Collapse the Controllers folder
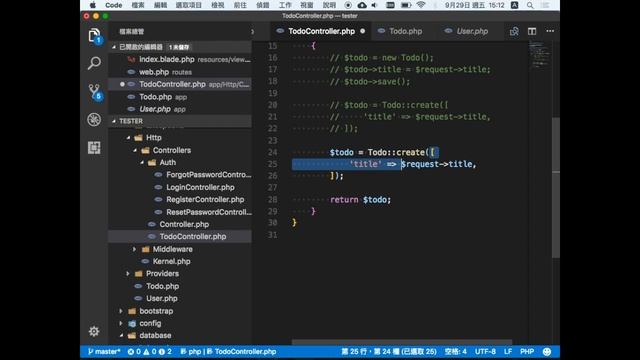640x360 pixels. pos(135,151)
